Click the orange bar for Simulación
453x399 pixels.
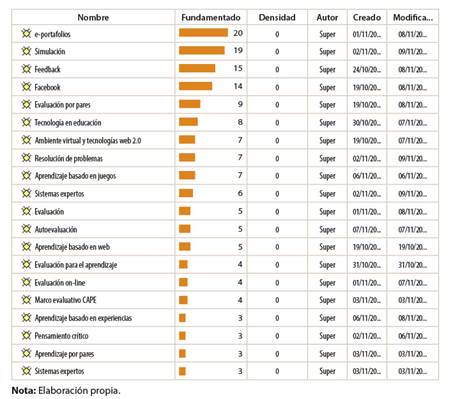coord(202,50)
